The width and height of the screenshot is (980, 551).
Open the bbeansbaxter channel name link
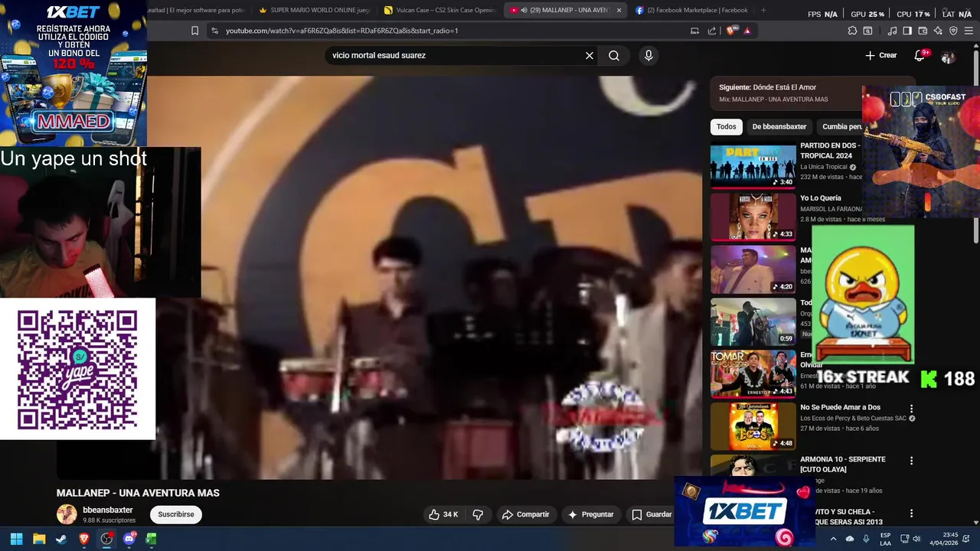click(x=108, y=510)
